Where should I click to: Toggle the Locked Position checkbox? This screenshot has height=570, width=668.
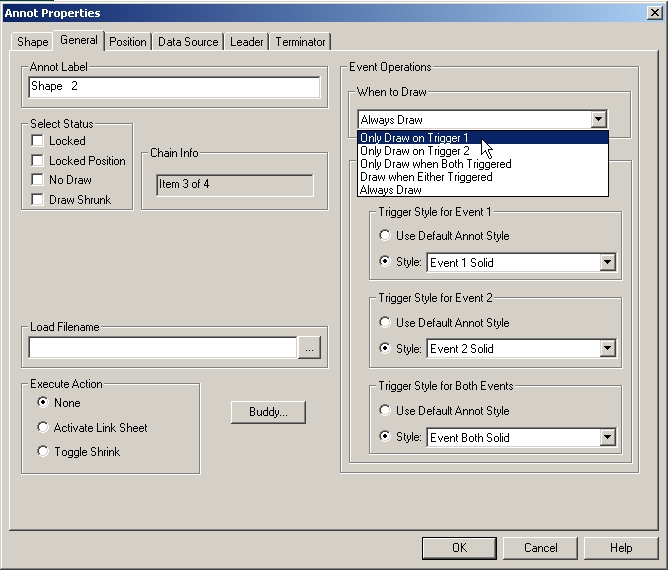pyautogui.click(x=38, y=161)
